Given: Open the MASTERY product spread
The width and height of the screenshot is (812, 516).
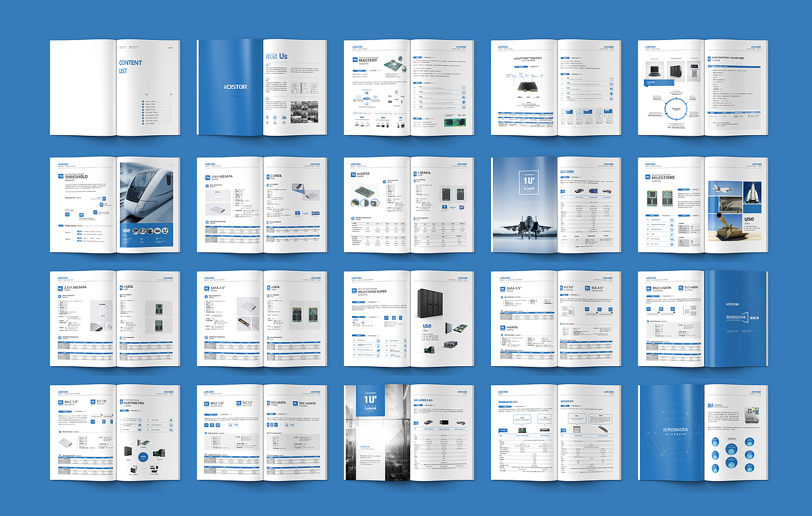Looking at the screenshot, I should pos(409,88).
